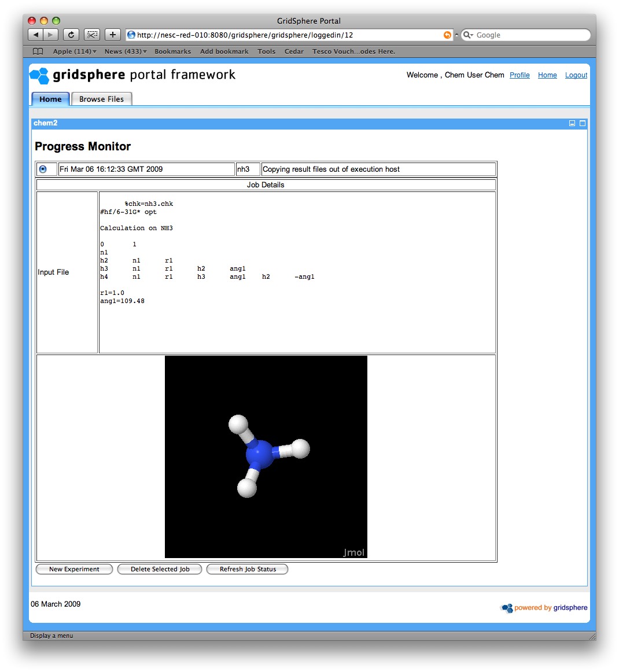Click the orange RSS/snapback icon in address bar
The height and width of the screenshot is (672, 619).
click(x=447, y=35)
